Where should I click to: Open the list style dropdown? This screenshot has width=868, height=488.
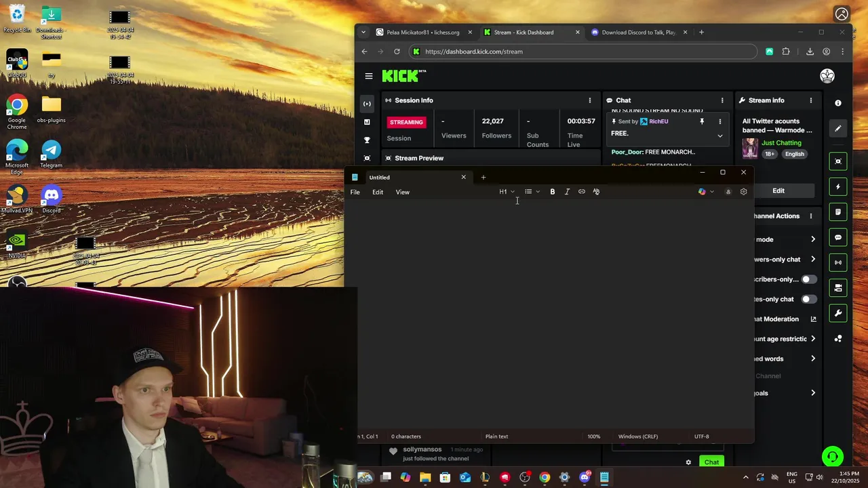click(x=532, y=192)
